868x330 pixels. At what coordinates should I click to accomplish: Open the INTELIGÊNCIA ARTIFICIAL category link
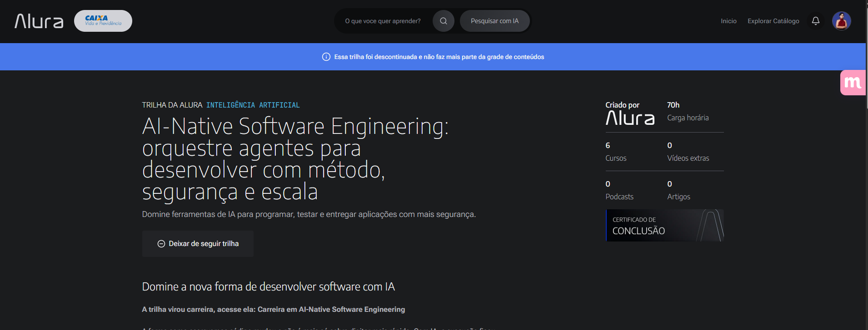[x=253, y=105]
